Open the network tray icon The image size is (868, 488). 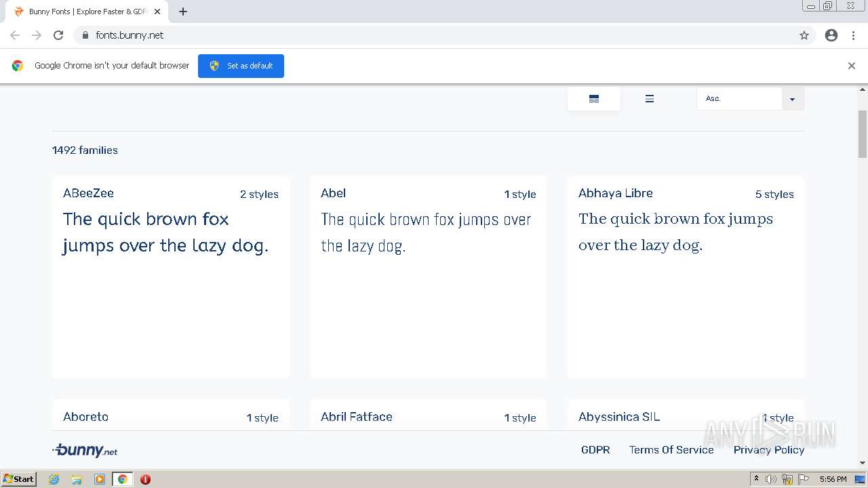(787, 479)
